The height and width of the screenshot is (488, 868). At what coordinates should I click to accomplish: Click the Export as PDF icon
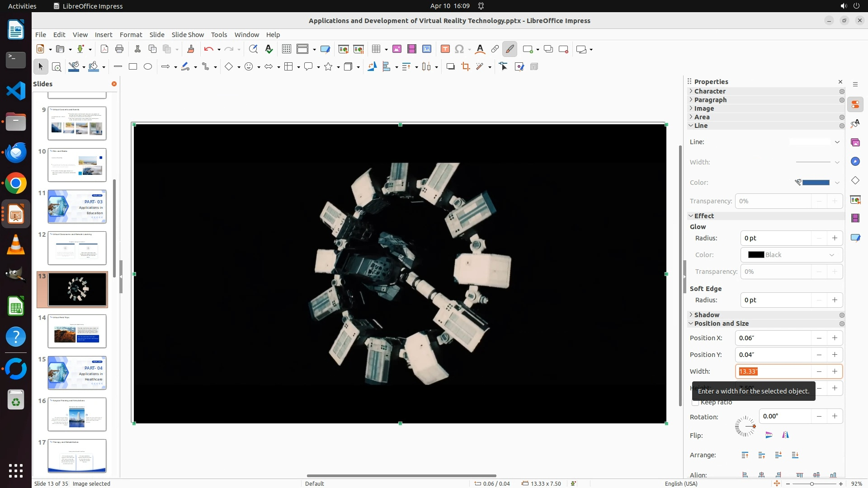104,49
